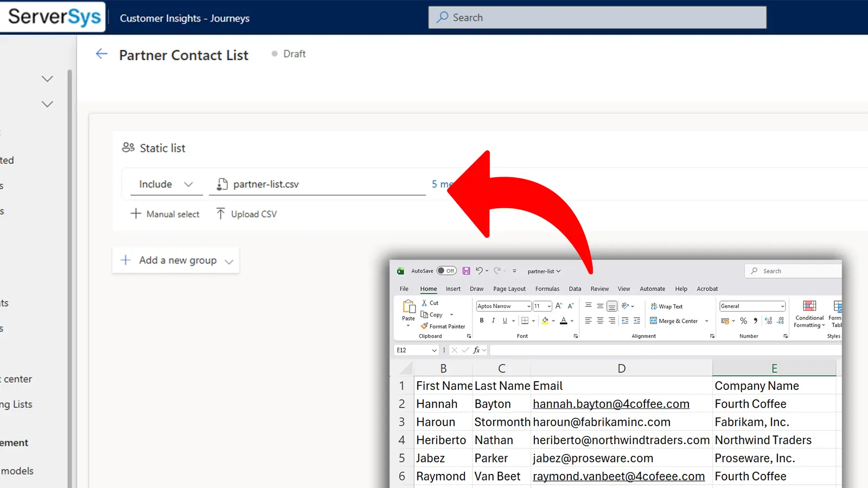The width and height of the screenshot is (868, 488).
Task: Apply italic formatting
Action: pos(493,320)
